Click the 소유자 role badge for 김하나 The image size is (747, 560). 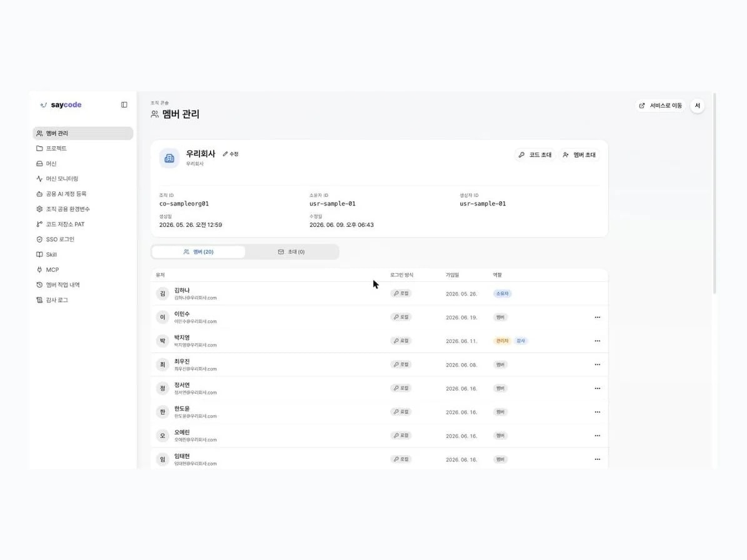[502, 294]
